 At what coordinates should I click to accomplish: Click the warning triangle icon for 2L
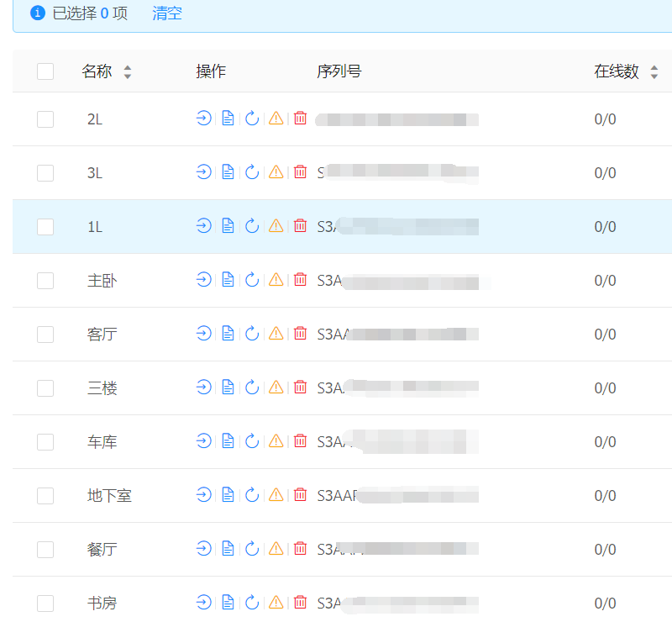276,118
